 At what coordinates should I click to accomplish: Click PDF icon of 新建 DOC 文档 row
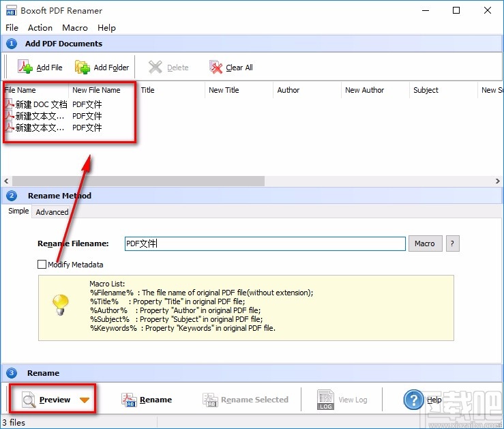tap(10, 104)
